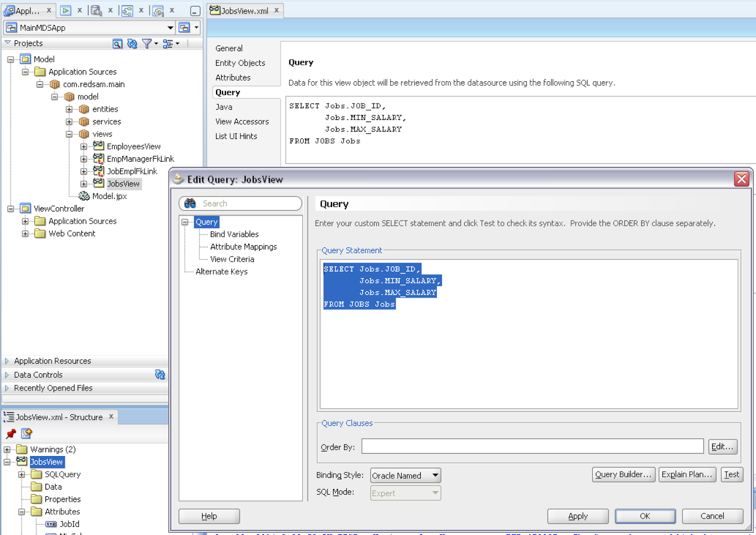
Task: Collapse the Model project node
Action: 10,60
